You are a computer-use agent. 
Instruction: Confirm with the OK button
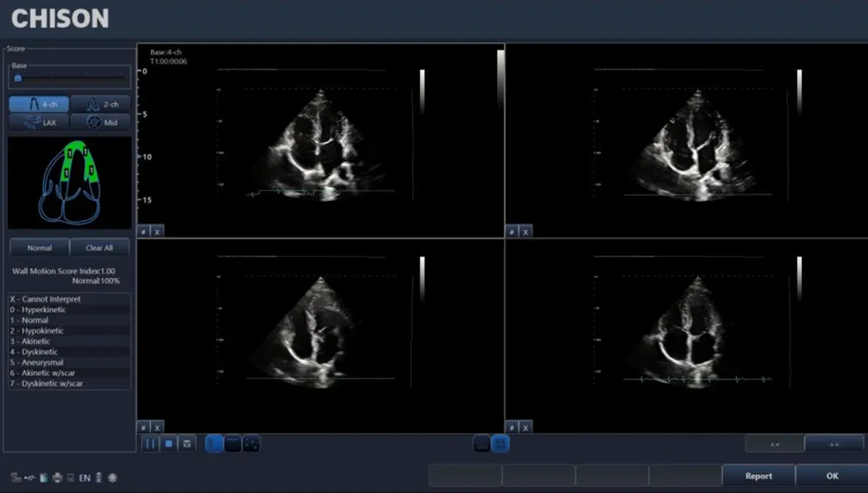[833, 476]
